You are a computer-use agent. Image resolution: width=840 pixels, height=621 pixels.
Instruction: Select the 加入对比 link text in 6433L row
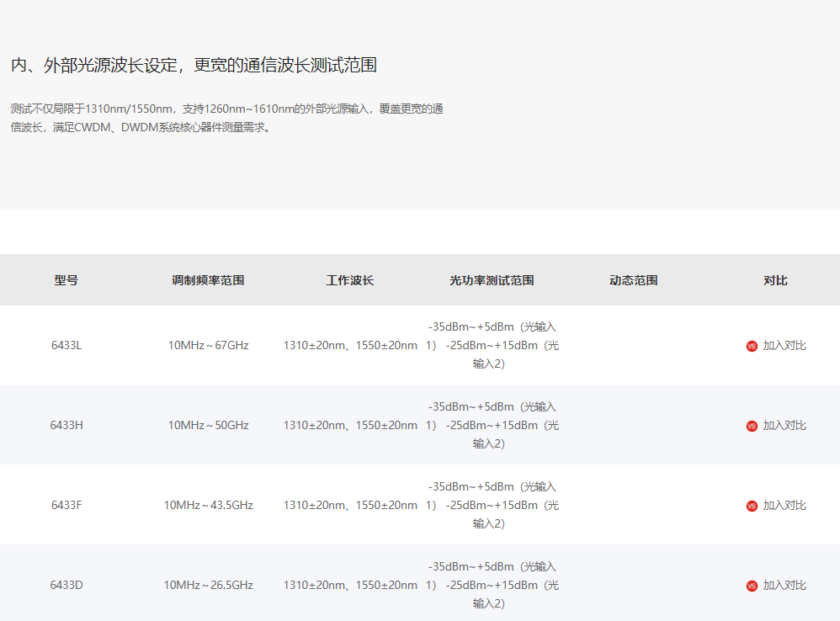pos(784,346)
